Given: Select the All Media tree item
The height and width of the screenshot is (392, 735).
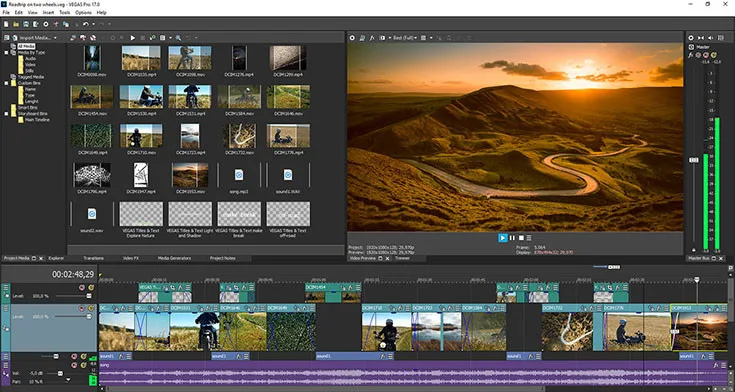Looking at the screenshot, I should click(x=26, y=46).
